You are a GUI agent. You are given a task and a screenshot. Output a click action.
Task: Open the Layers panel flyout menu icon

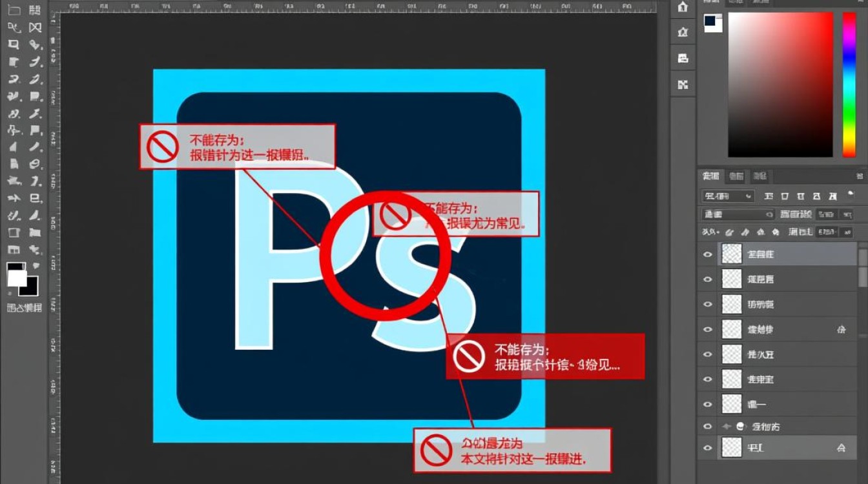coord(860,176)
